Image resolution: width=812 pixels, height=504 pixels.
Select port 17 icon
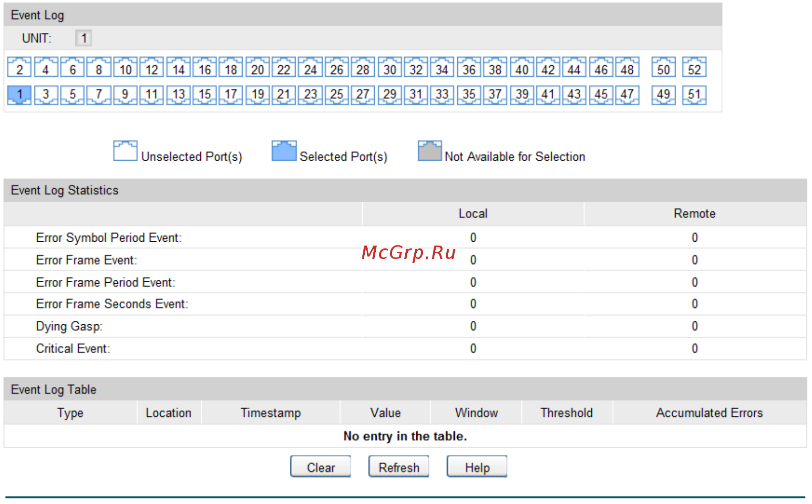click(231, 95)
